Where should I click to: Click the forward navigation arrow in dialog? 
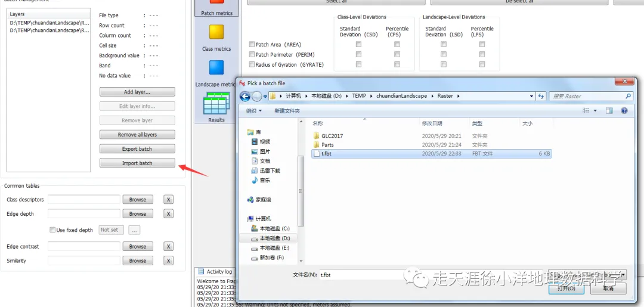click(256, 97)
